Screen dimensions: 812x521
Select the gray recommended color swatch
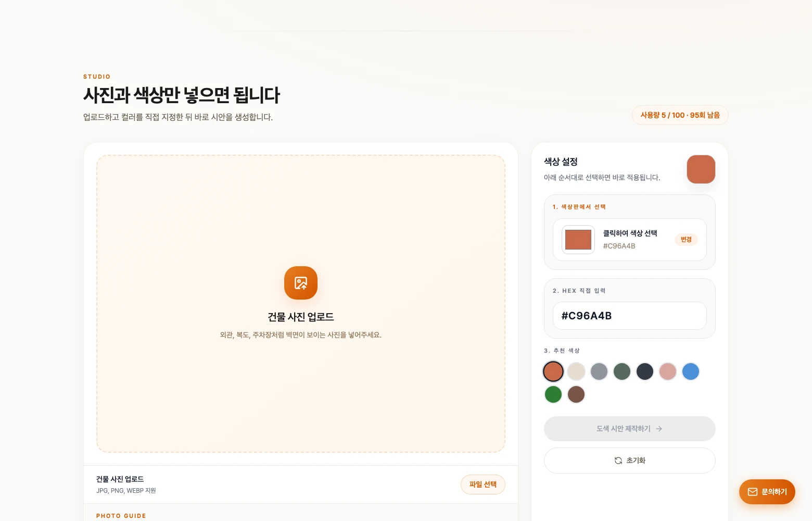click(599, 371)
